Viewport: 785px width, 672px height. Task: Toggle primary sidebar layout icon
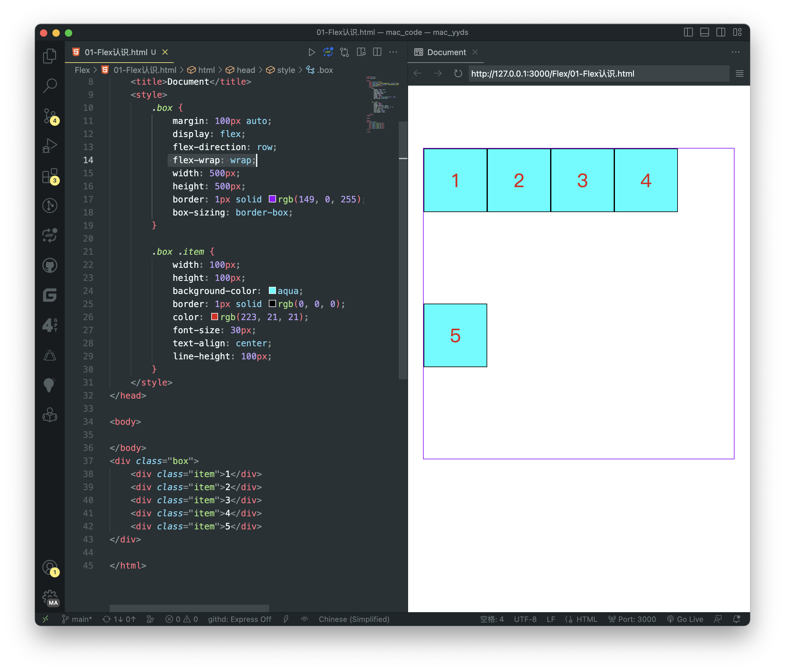[x=688, y=32]
